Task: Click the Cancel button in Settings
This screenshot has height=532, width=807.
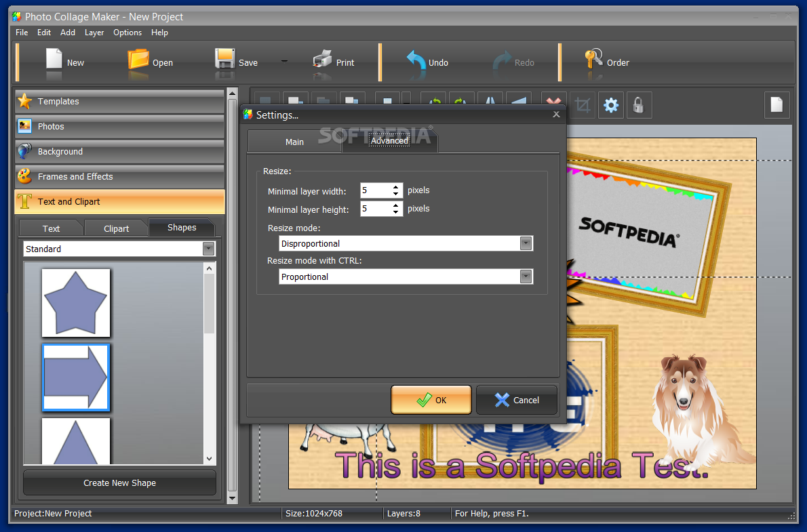Action: [517, 400]
